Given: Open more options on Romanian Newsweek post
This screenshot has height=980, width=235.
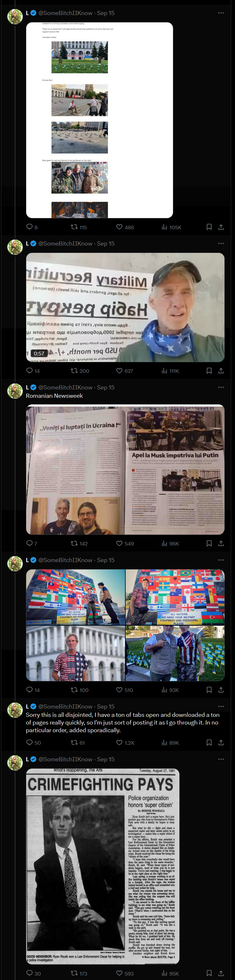Looking at the screenshot, I should 221,387.
